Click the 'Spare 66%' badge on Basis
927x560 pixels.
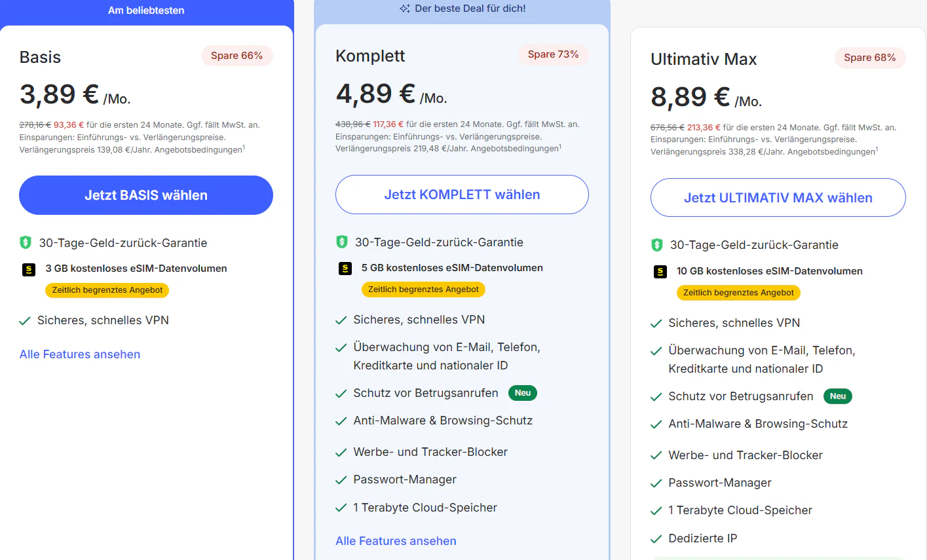point(236,56)
